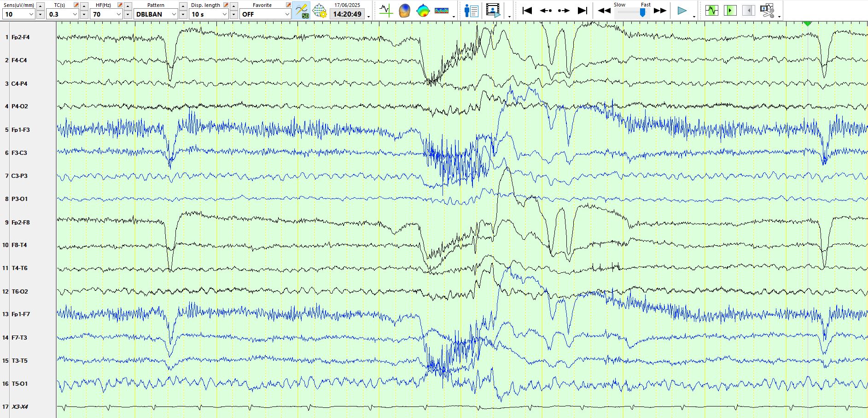The image size is (868, 418).
Task: Select the P4-O2 channel label
Action: click(20, 106)
